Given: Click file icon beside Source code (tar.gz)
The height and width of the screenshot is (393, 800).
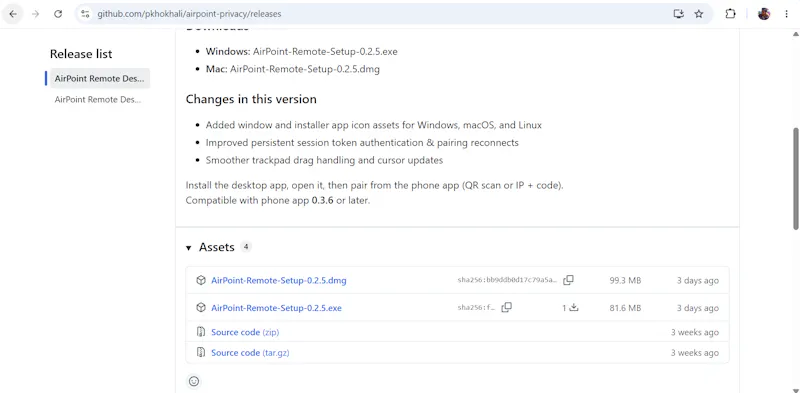Looking at the screenshot, I should coord(201,353).
